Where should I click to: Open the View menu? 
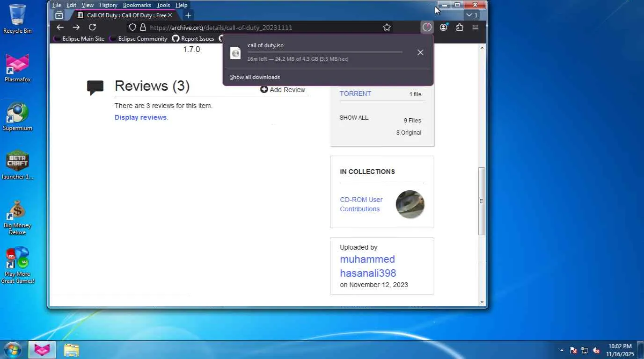(88, 5)
